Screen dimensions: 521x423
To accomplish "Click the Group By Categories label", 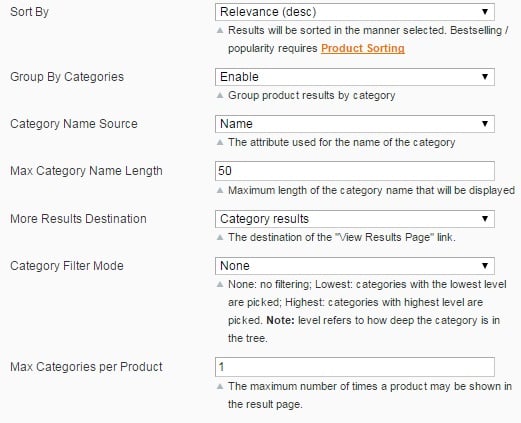I will (67, 77).
